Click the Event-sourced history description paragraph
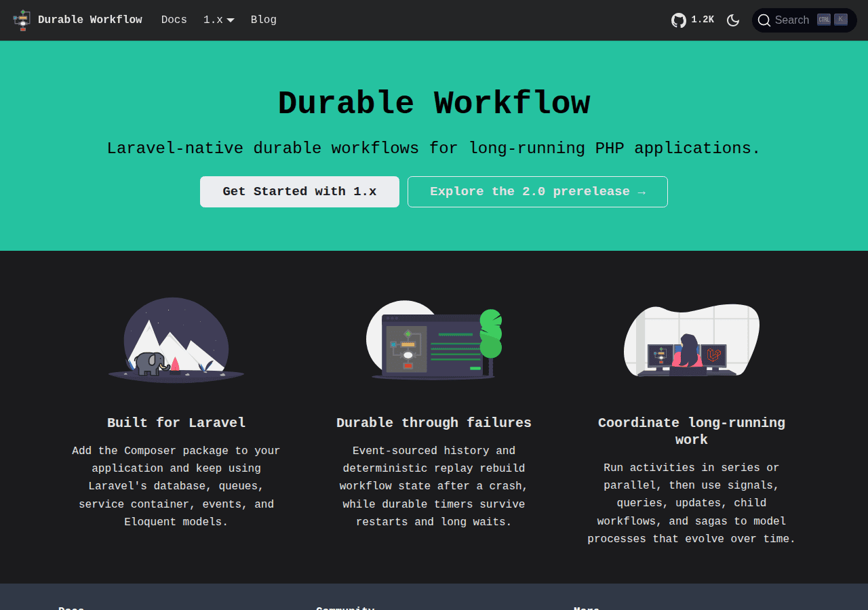This screenshot has height=610, width=868. (x=434, y=487)
